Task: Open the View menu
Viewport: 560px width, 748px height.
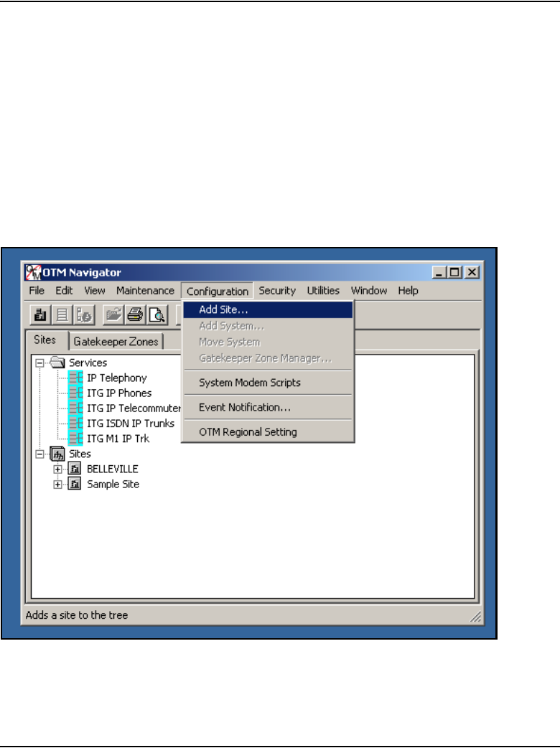Action: point(95,291)
